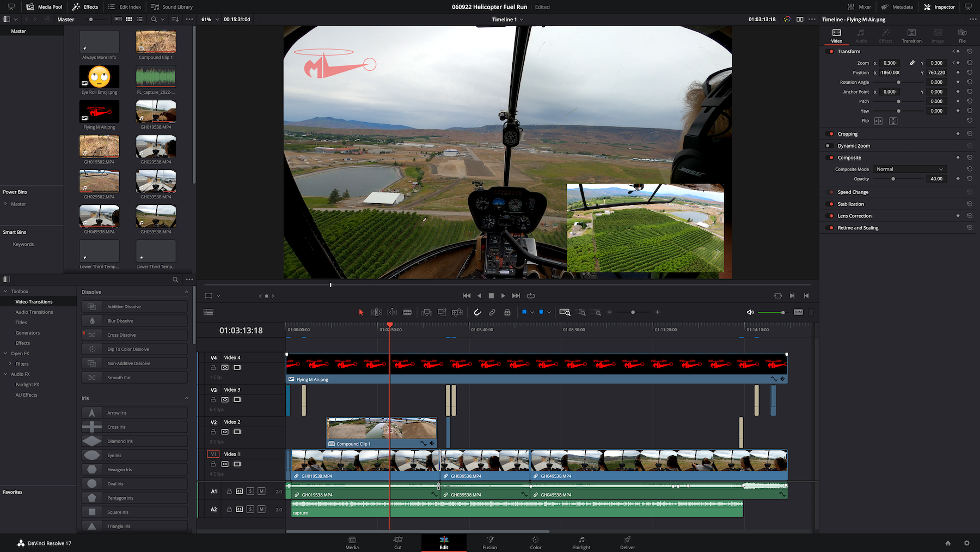Open the Composite Mode Normal dropdown
Viewport: 980px width, 552px height.
(x=909, y=169)
